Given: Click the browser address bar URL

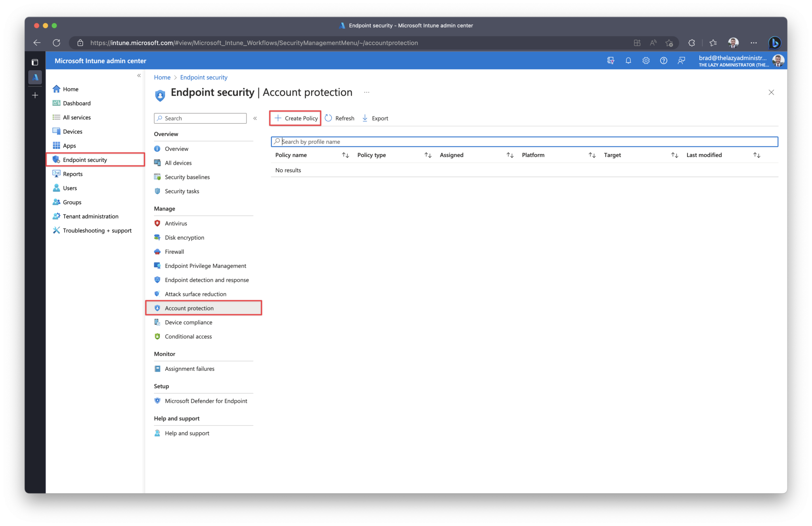Looking at the screenshot, I should 254,43.
